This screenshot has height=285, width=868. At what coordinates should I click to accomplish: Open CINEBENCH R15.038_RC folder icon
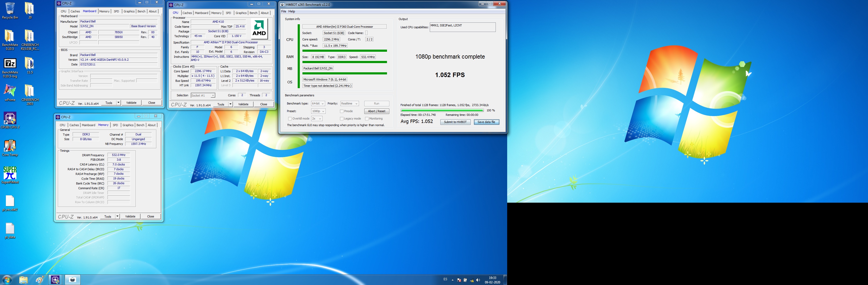pyautogui.click(x=30, y=40)
